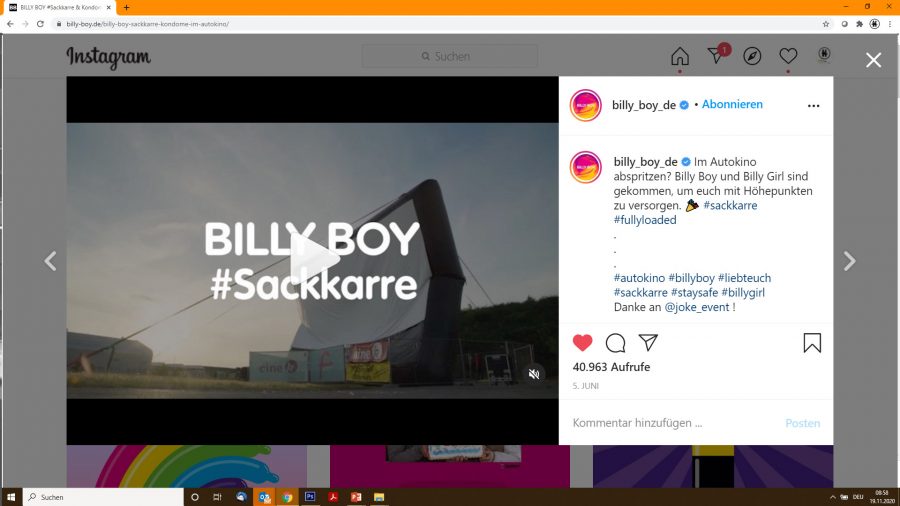Open the Windows Start menu
Screen dimensions: 900x506
click(x=11, y=497)
